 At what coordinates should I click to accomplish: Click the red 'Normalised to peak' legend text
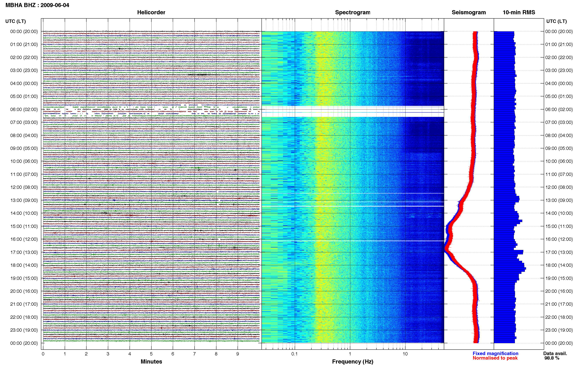(495, 358)
